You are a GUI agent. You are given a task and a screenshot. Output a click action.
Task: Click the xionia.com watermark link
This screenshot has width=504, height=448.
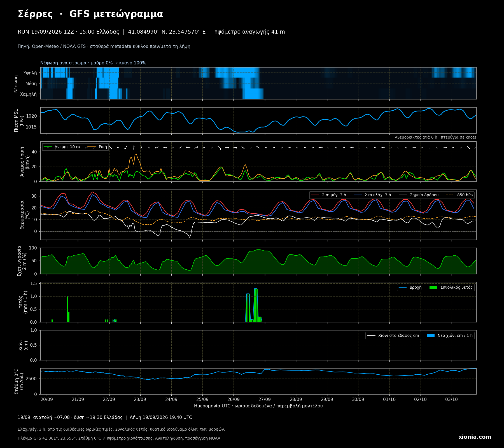click(x=475, y=437)
